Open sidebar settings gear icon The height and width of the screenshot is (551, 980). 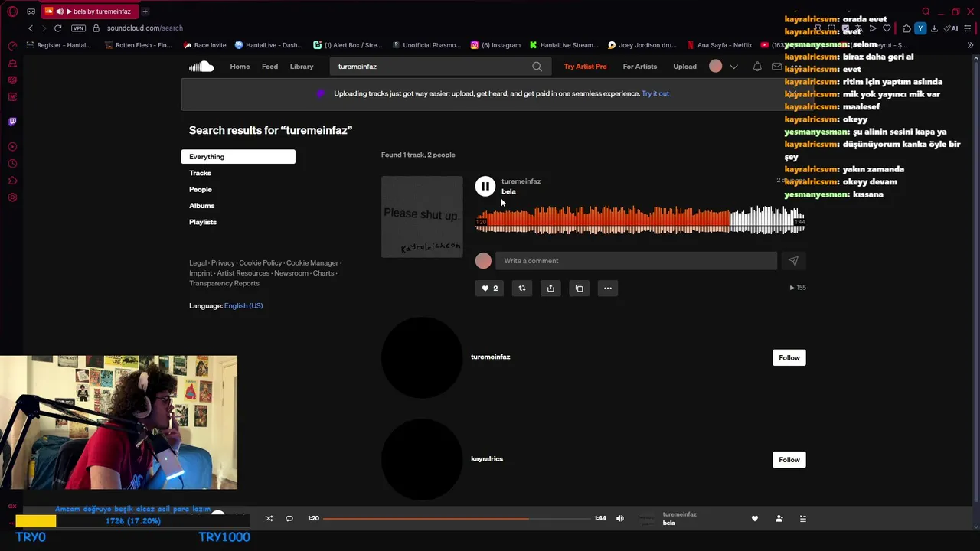(x=12, y=197)
